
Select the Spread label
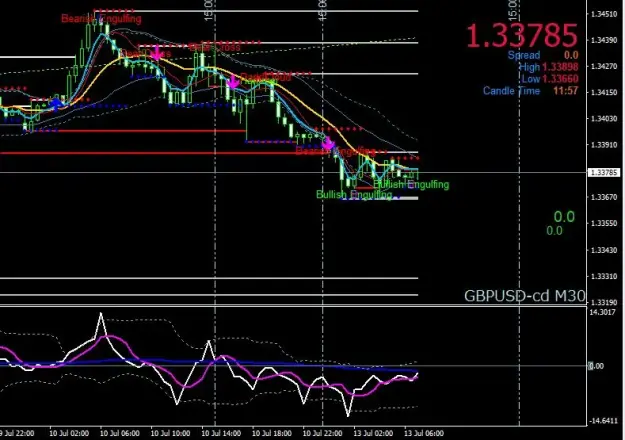(524, 55)
